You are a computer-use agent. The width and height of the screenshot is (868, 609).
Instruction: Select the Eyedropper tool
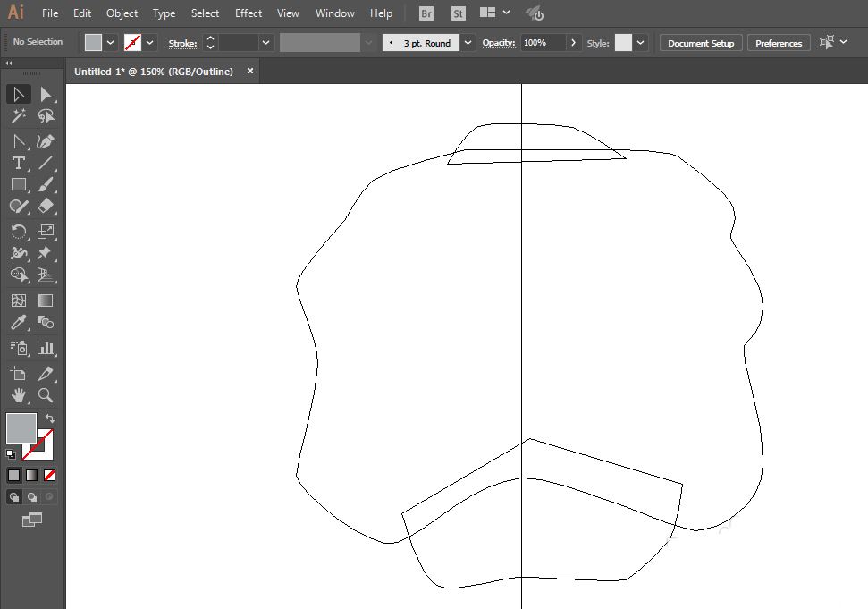[18, 322]
